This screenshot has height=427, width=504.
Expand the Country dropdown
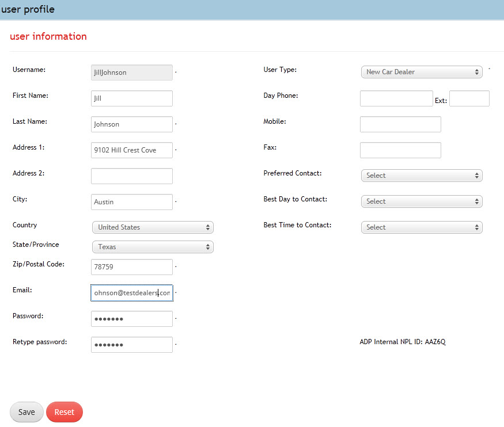(x=153, y=227)
